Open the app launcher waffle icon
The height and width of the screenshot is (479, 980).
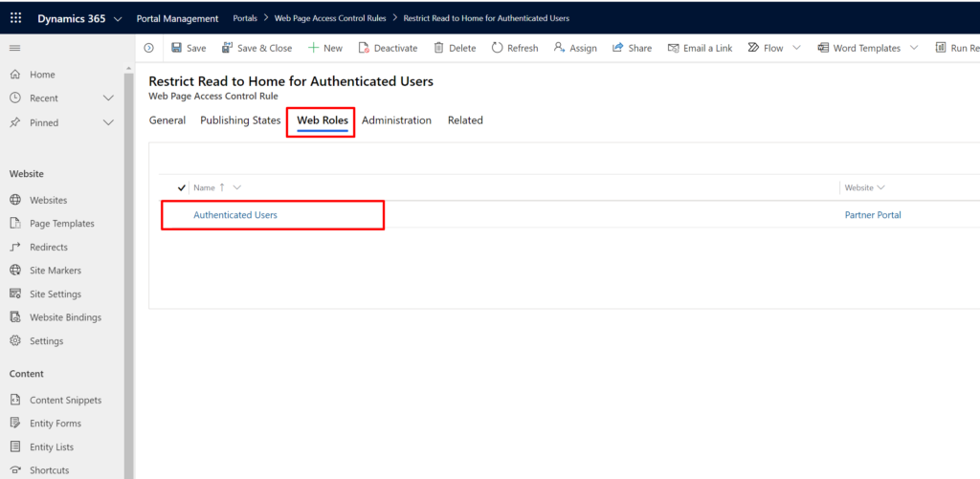click(x=15, y=18)
